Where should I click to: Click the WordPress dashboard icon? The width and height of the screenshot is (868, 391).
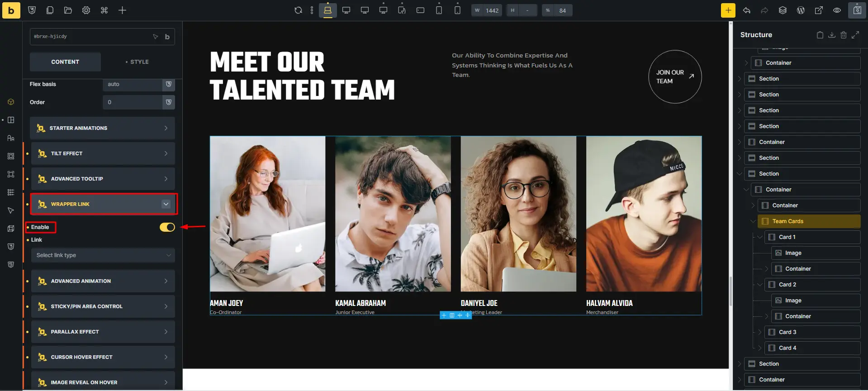801,10
